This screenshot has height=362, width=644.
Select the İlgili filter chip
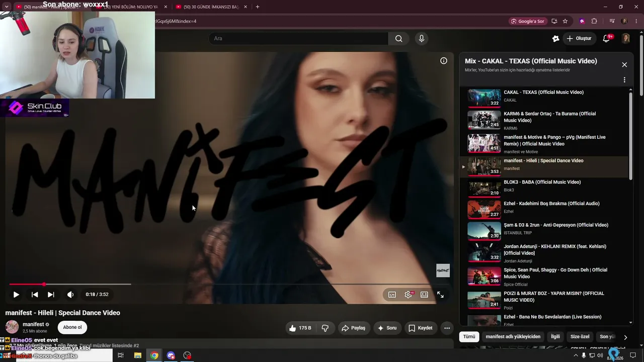[555, 336]
